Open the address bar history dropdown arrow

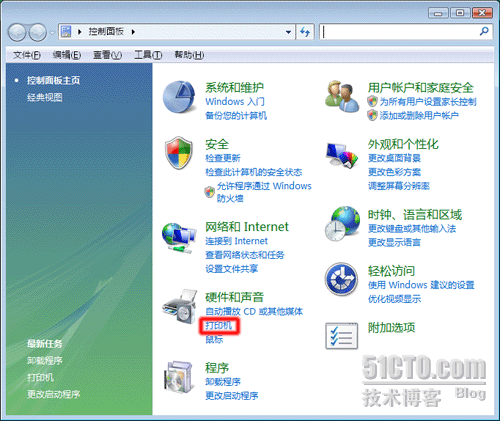[x=288, y=32]
